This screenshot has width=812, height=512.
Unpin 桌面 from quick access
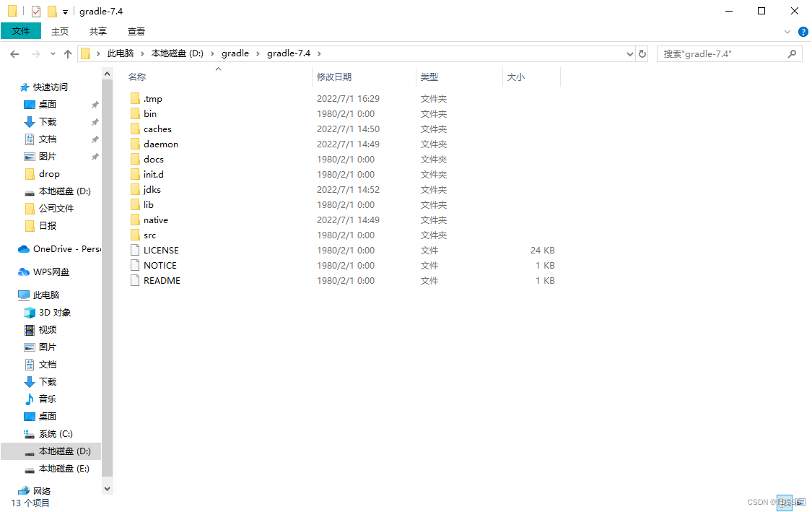[95, 104]
